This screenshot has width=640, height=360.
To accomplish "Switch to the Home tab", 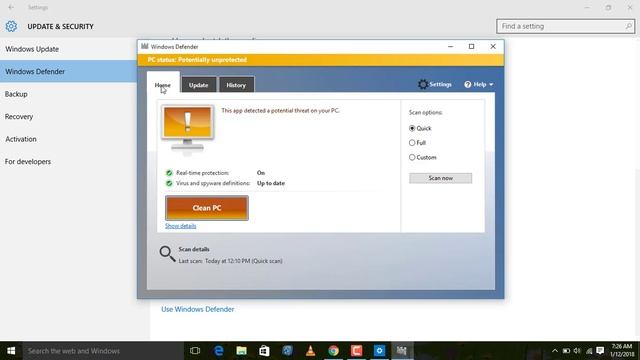I will pyautogui.click(x=163, y=85).
